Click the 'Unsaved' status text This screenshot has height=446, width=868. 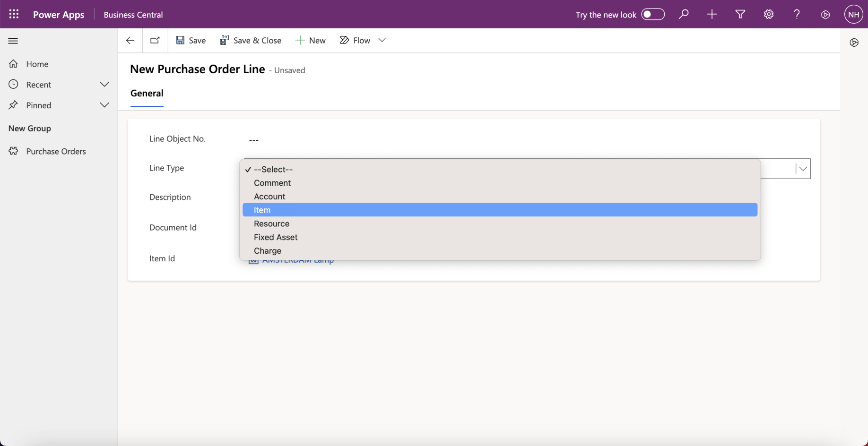coord(290,70)
